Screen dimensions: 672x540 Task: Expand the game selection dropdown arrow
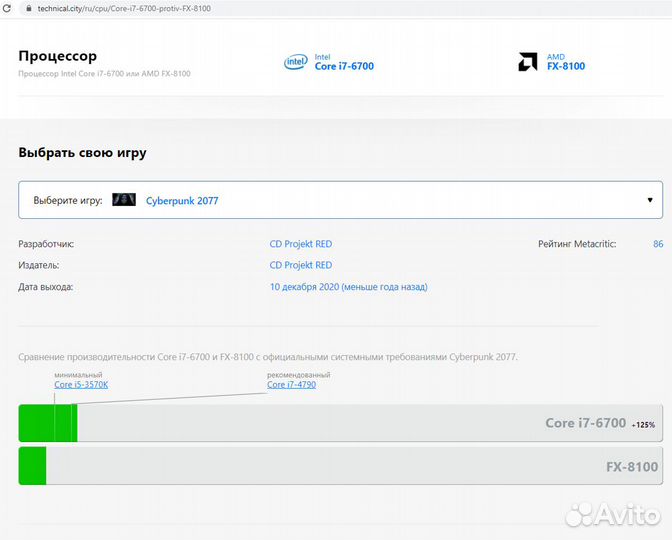(x=650, y=200)
